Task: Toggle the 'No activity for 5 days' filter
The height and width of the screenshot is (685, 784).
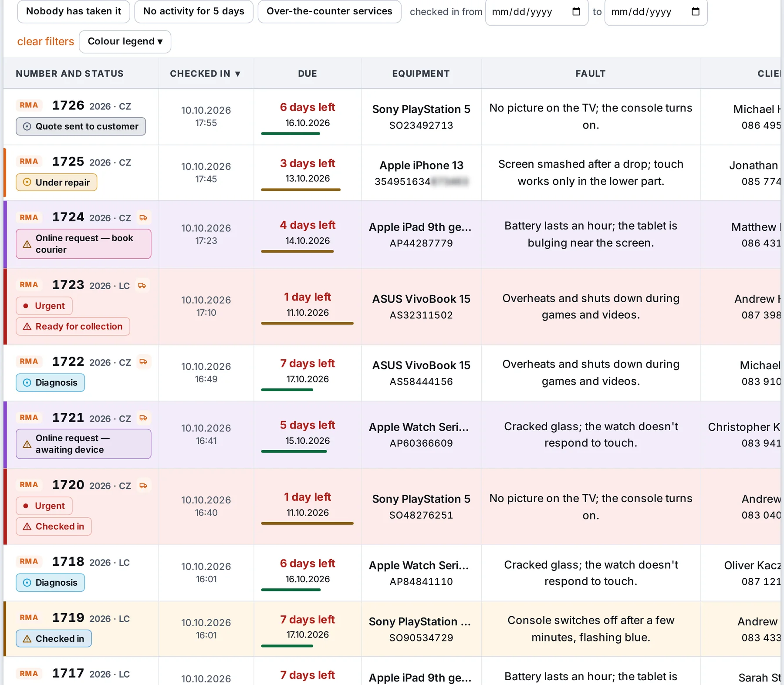Action: click(194, 11)
